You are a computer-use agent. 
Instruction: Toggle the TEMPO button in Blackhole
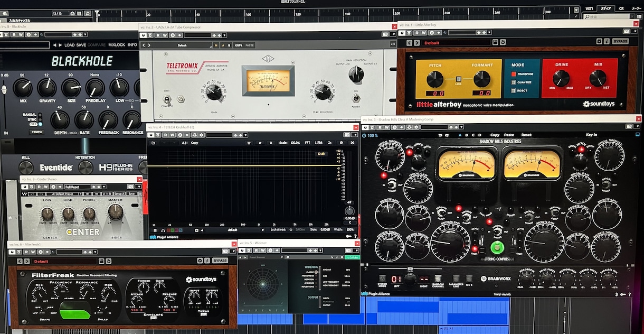[x=36, y=132]
